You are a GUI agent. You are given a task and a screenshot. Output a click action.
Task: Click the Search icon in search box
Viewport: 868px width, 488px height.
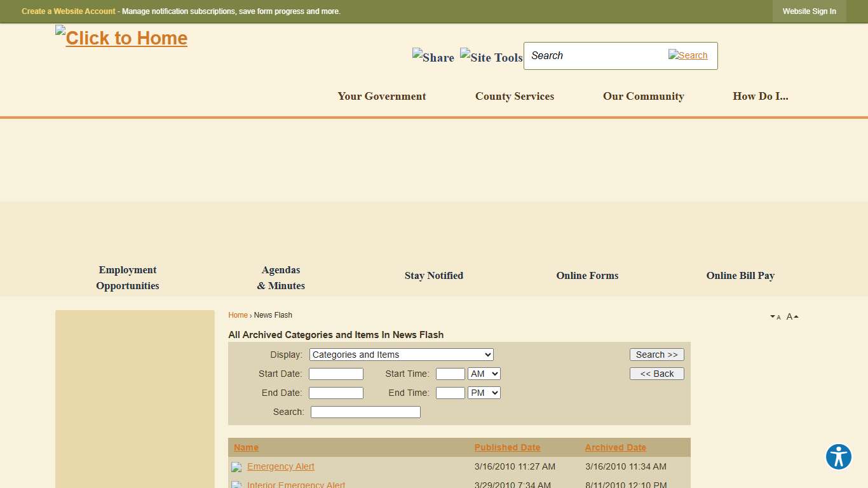click(688, 55)
